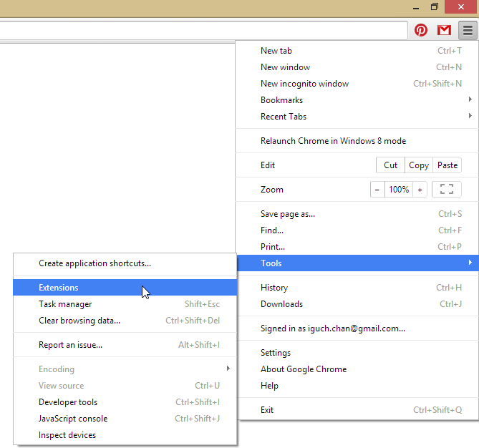Choose Report an issue...
The height and width of the screenshot is (448, 479).
(x=125, y=345)
